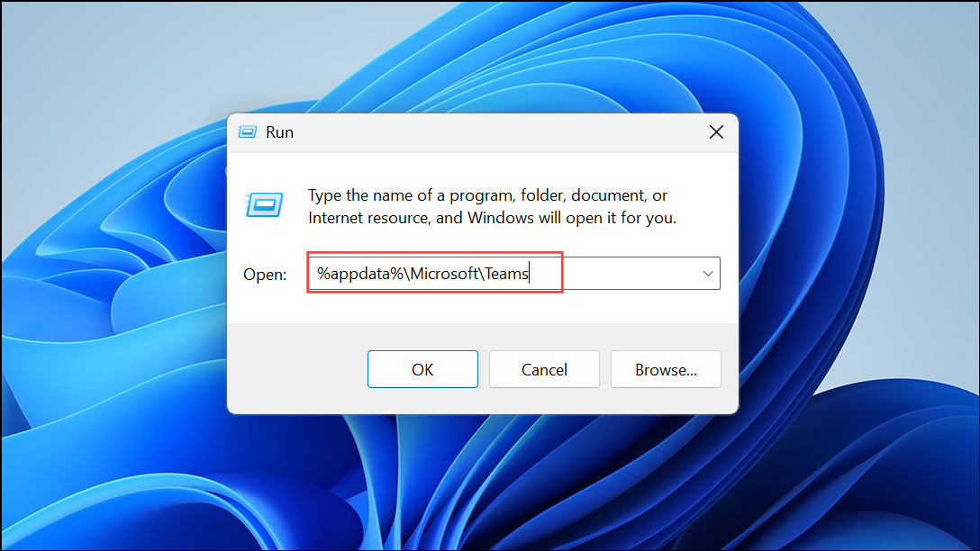Click the small Run icon in title bar
The image size is (980, 551).
click(x=248, y=131)
